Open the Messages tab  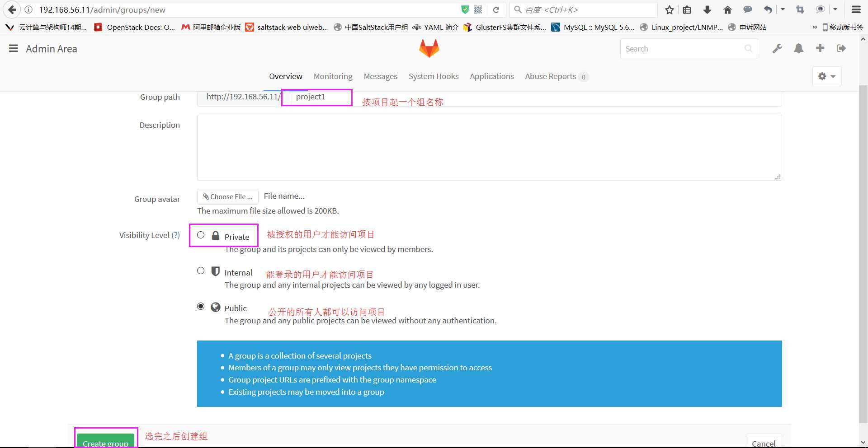(x=381, y=76)
